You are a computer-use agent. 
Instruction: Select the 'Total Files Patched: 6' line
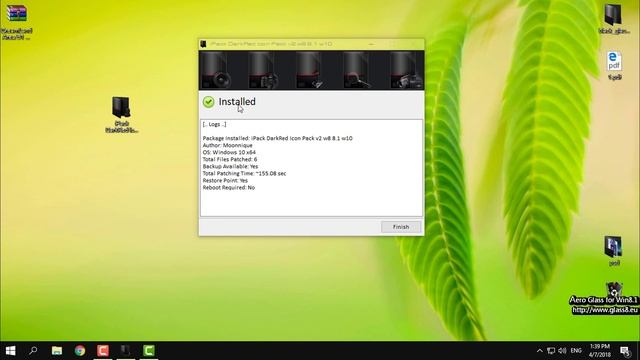point(230,159)
